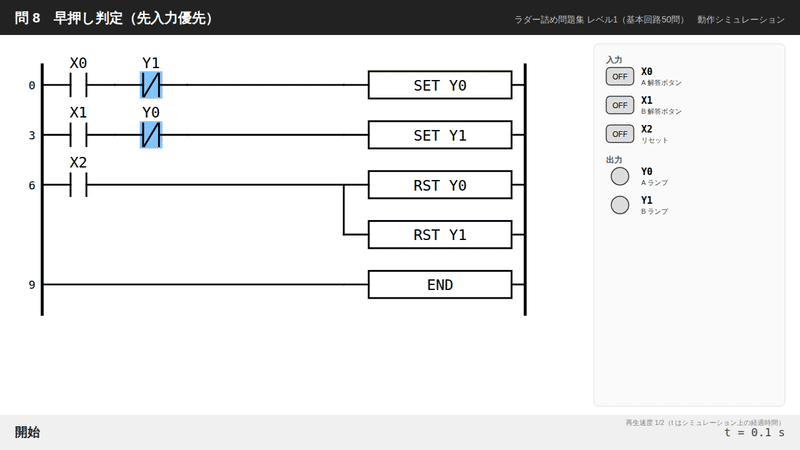Screen dimensions: 800x450
Task: Open the ラダー詰め問題集 レベル1 link
Action: pyautogui.click(x=599, y=19)
